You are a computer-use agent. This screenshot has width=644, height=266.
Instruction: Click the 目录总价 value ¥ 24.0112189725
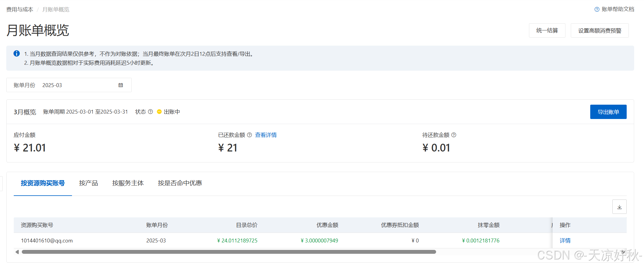tap(237, 240)
